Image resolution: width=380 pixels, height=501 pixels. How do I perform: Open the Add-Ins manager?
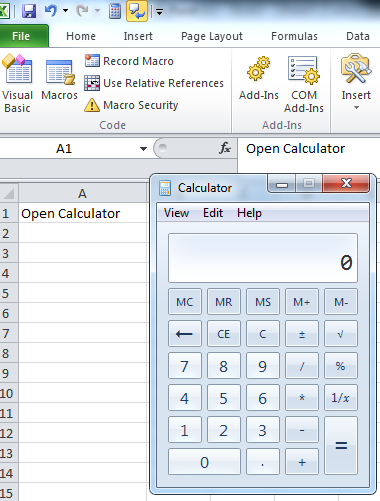tap(259, 78)
